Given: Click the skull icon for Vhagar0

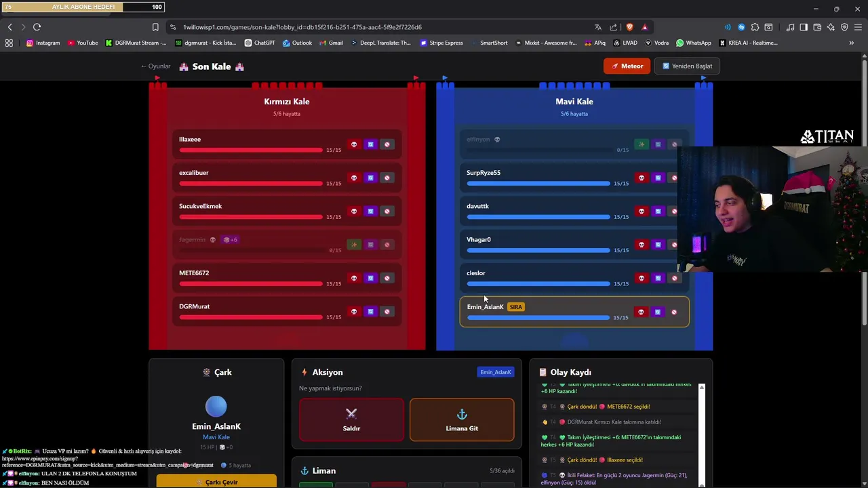Looking at the screenshot, I should 641,245.
